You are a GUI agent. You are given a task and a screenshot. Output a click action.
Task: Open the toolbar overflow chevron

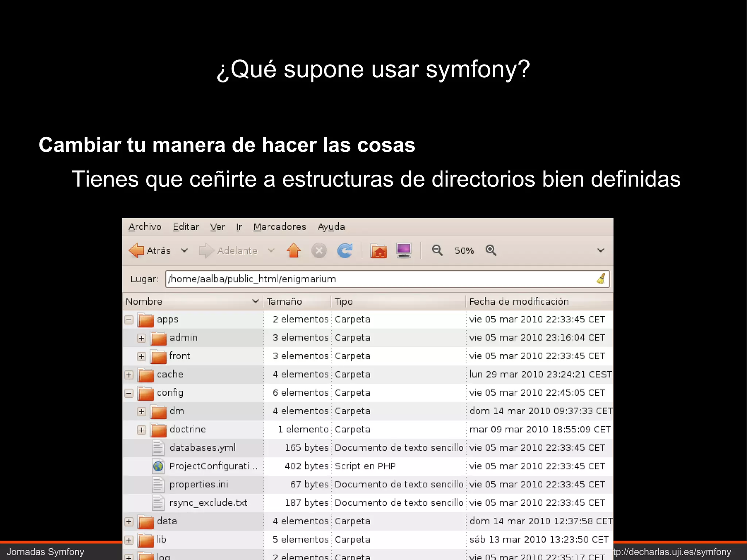pos(601,251)
